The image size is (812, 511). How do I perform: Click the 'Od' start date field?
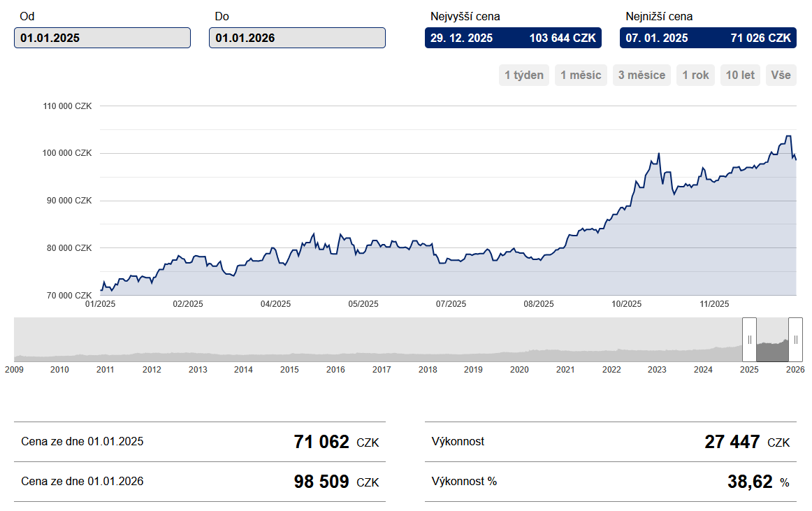tap(102, 38)
